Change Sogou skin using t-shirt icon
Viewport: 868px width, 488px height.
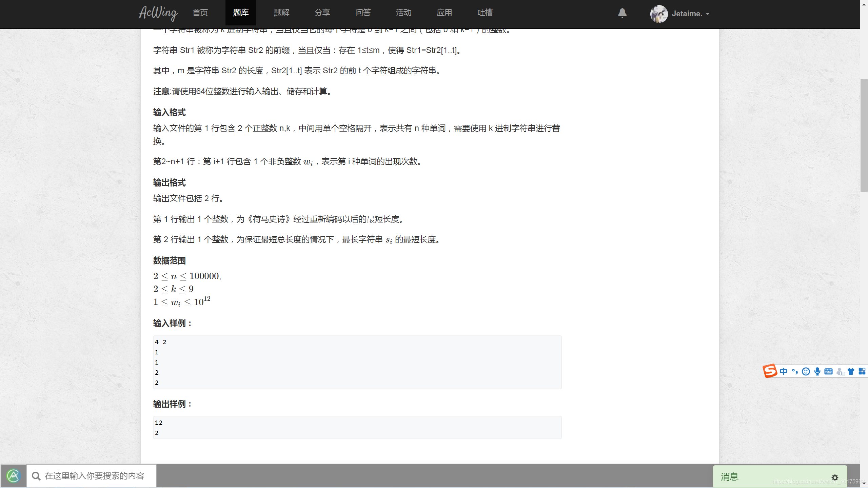(851, 371)
